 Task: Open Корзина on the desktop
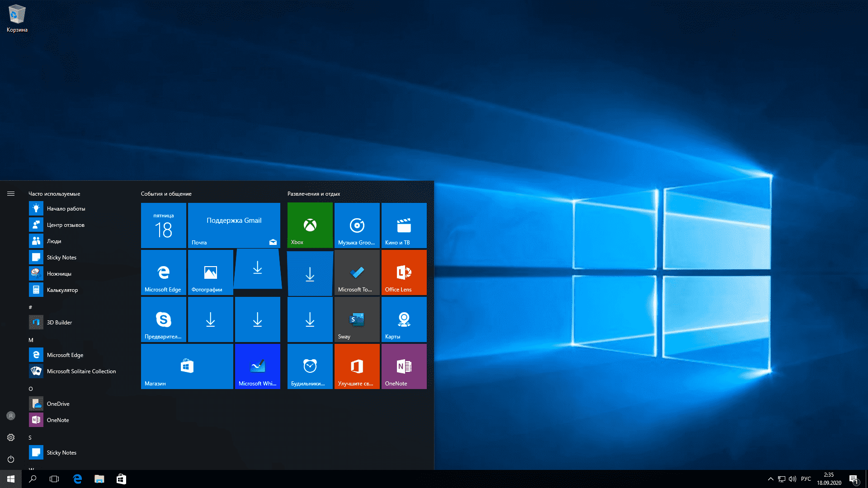click(x=17, y=19)
